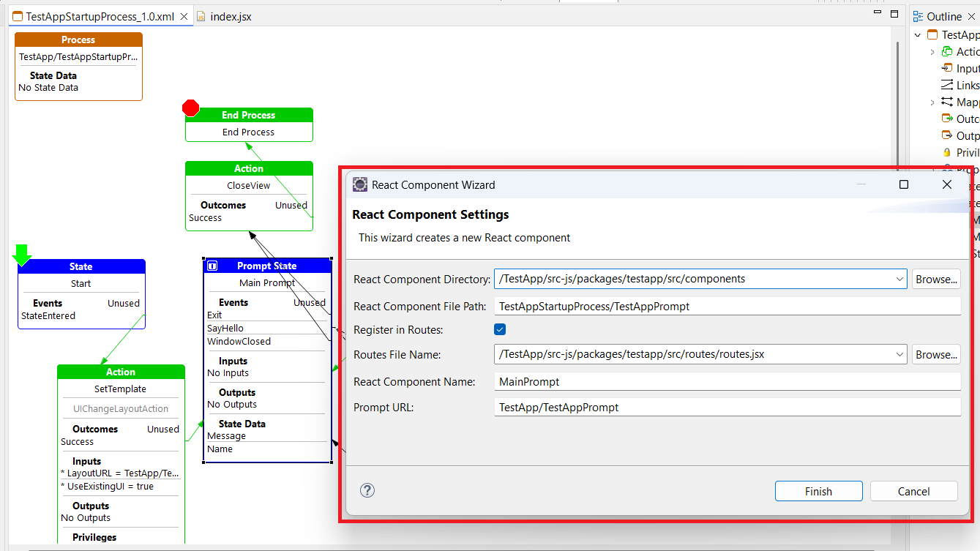Click the Prompt URL input field
This screenshot has width=980, height=551.
coord(727,407)
